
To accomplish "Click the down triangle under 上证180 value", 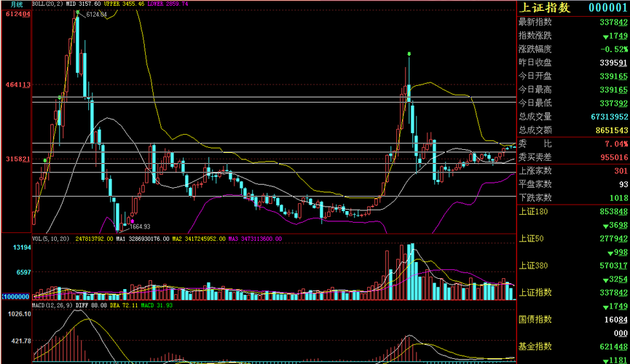I will coord(605,226).
